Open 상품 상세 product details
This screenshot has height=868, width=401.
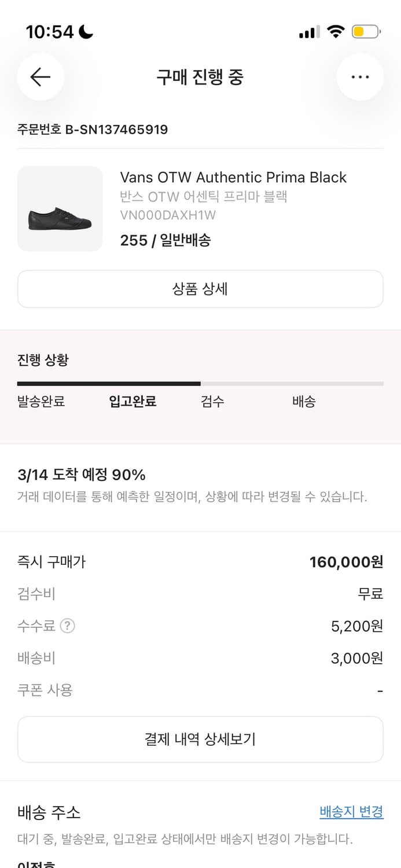pyautogui.click(x=200, y=289)
